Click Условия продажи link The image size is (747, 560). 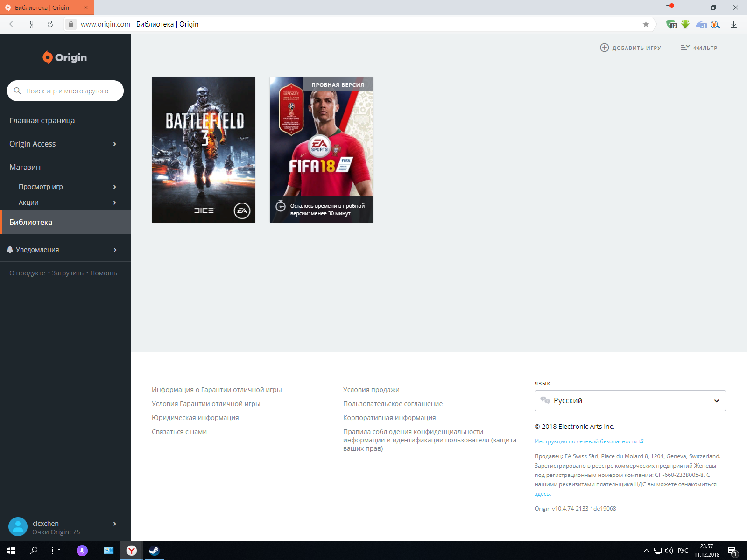click(x=371, y=390)
